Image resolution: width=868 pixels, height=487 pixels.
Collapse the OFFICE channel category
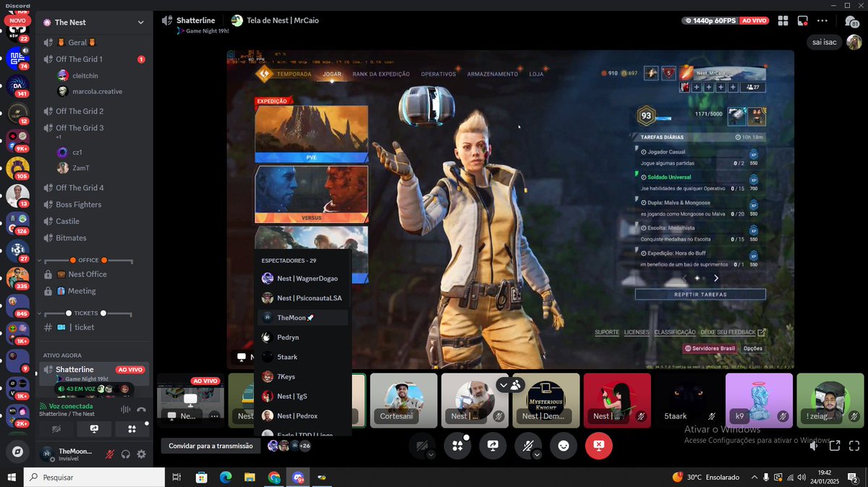coord(88,260)
